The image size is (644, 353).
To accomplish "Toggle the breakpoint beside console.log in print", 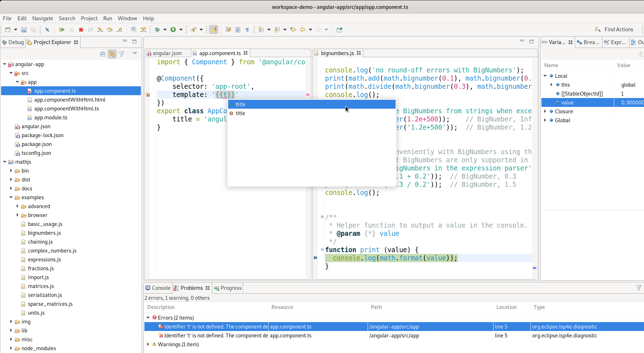I will point(316,258).
